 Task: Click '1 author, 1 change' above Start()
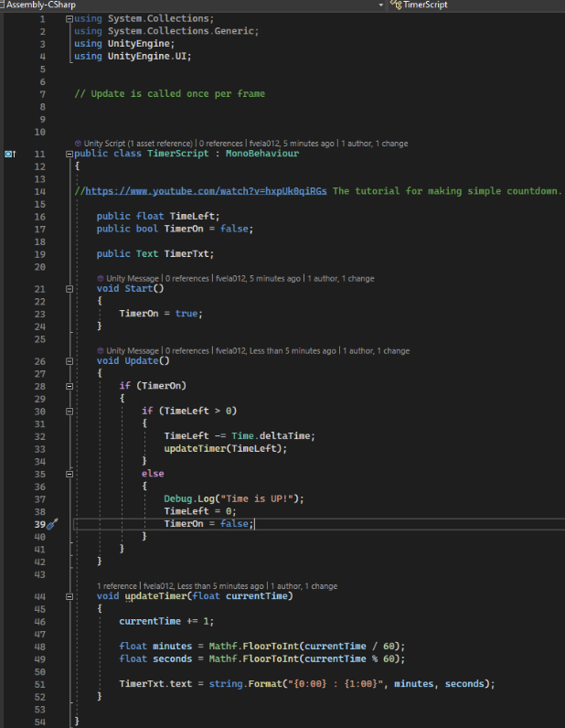(x=341, y=279)
